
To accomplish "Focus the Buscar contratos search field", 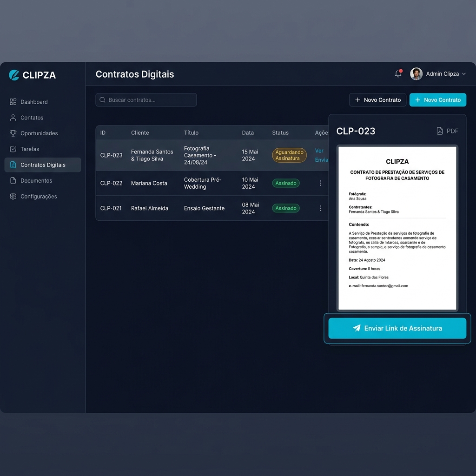I will pos(146,100).
